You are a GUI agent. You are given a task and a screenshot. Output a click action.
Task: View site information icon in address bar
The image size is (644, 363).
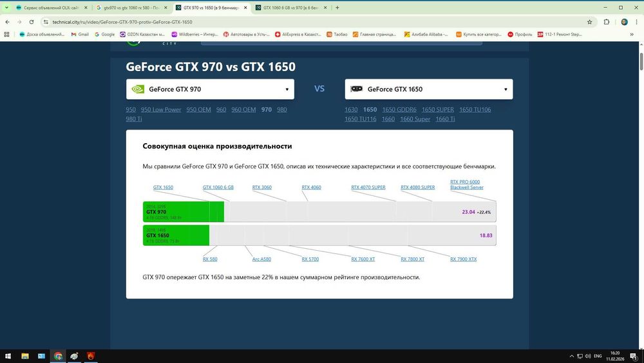pos(46,22)
